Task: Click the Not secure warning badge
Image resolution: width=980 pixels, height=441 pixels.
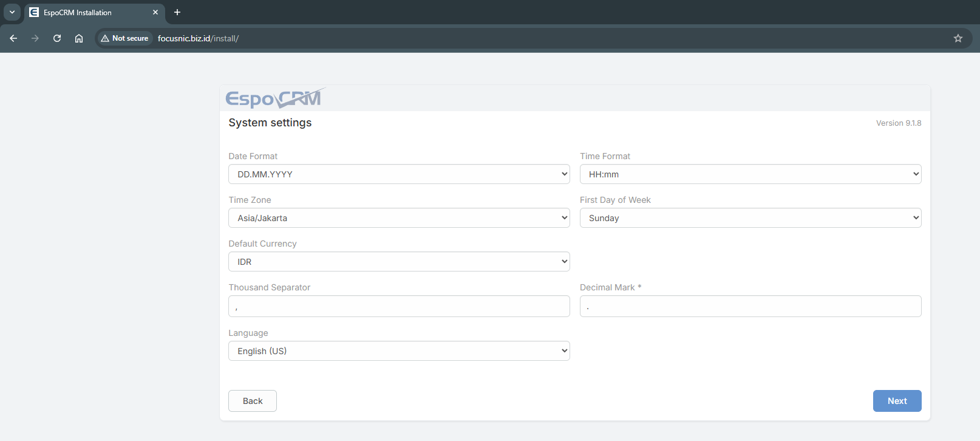Action: click(125, 38)
